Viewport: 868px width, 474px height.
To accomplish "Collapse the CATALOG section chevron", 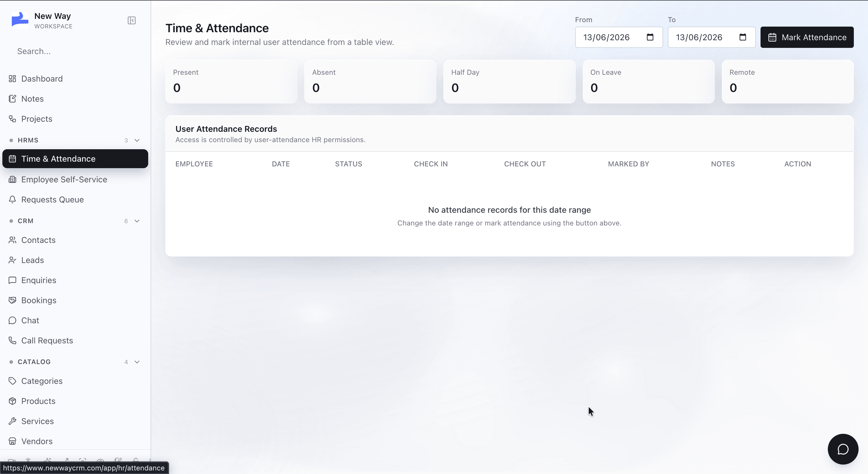I will tap(137, 362).
